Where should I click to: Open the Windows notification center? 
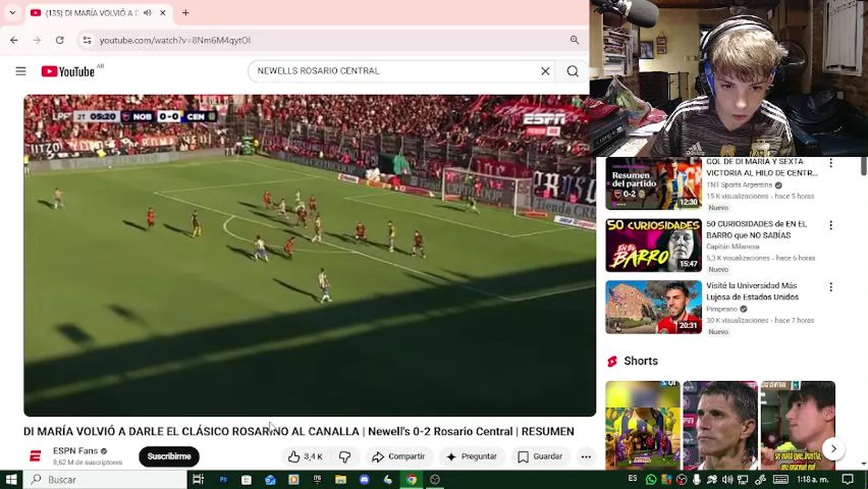pos(847,479)
